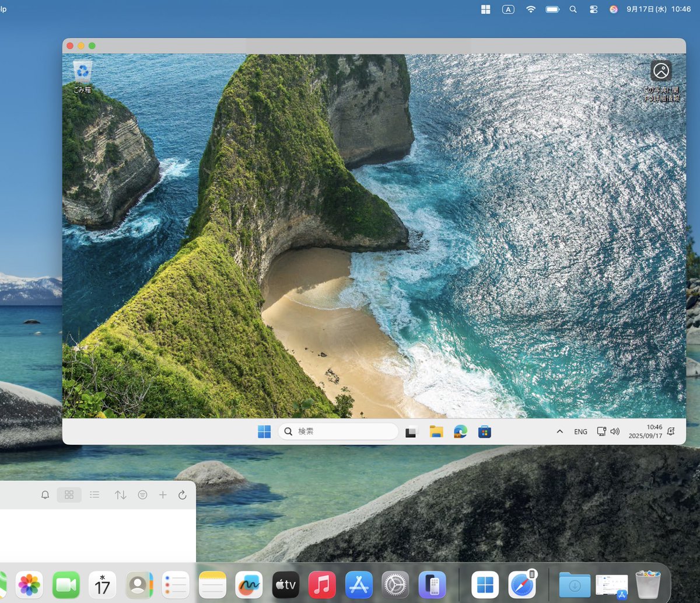This screenshot has width=700, height=603.
Task: Open Windows clock showing 2025/09/17
Action: 645,431
